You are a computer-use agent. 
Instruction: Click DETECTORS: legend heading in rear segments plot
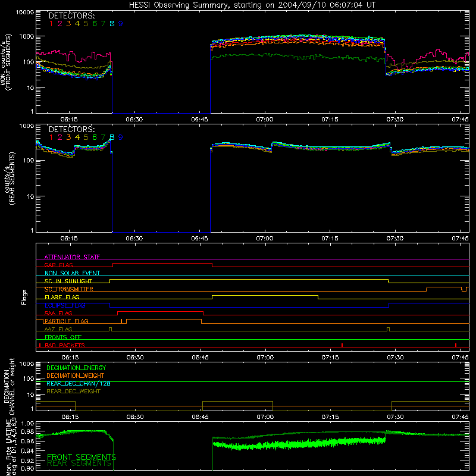71,130
